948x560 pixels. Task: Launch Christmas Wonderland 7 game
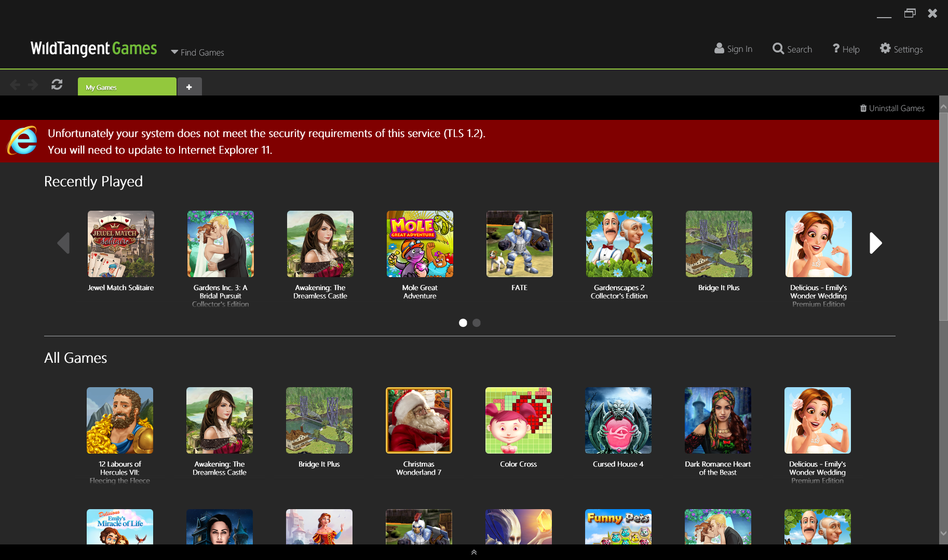click(x=419, y=420)
